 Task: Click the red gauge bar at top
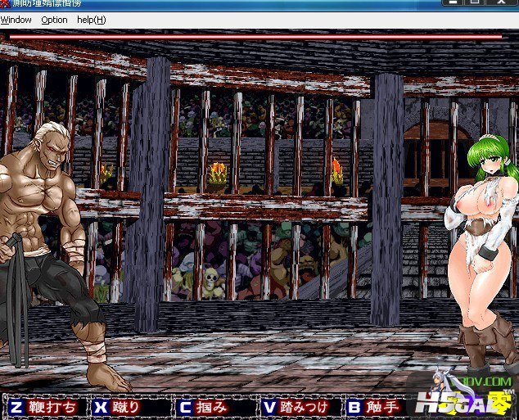pyautogui.click(x=255, y=37)
